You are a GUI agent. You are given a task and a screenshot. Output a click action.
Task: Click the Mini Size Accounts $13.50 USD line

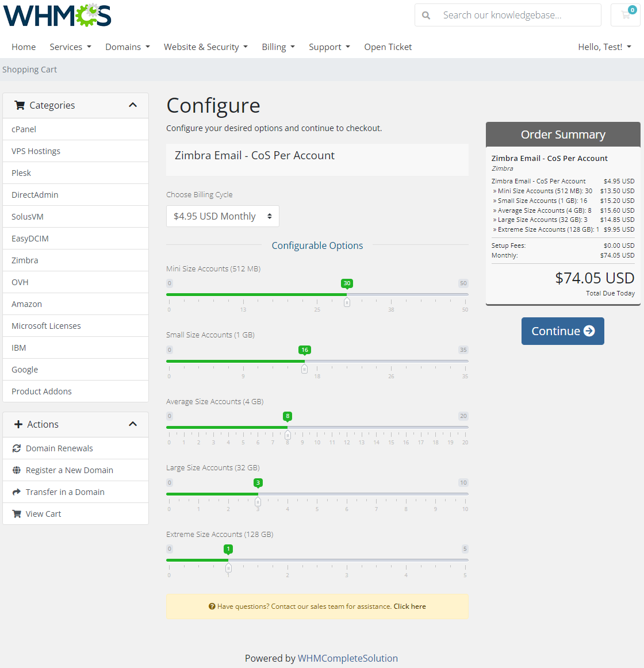(x=563, y=191)
